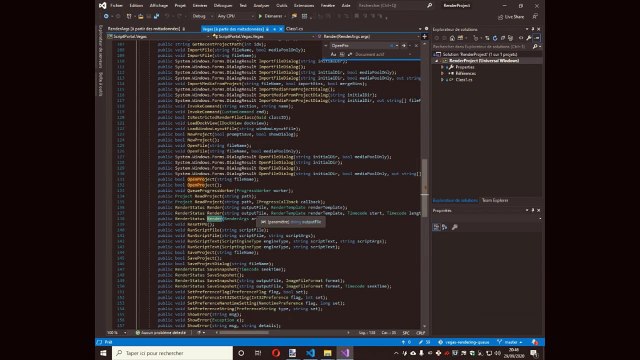Select the Solution 'RenderProject' node

[x=480, y=54]
